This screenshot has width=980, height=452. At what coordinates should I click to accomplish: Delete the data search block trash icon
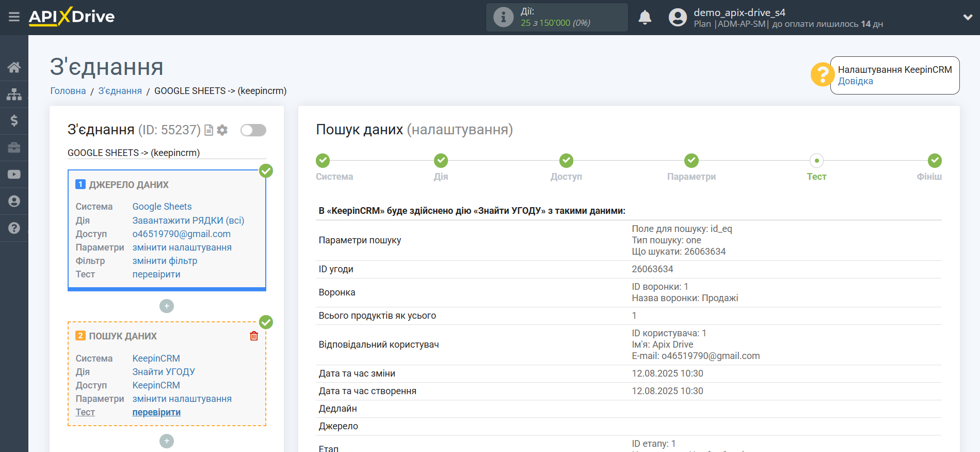click(254, 336)
